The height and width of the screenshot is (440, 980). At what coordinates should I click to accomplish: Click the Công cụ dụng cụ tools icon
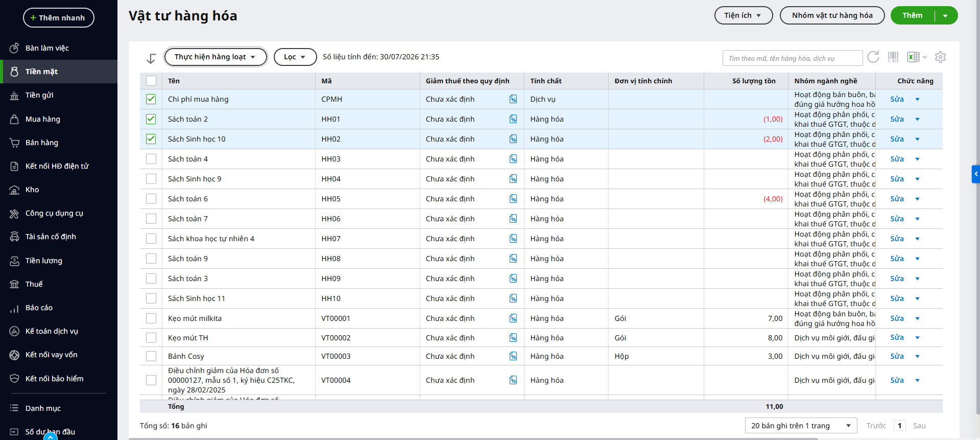[x=14, y=214]
